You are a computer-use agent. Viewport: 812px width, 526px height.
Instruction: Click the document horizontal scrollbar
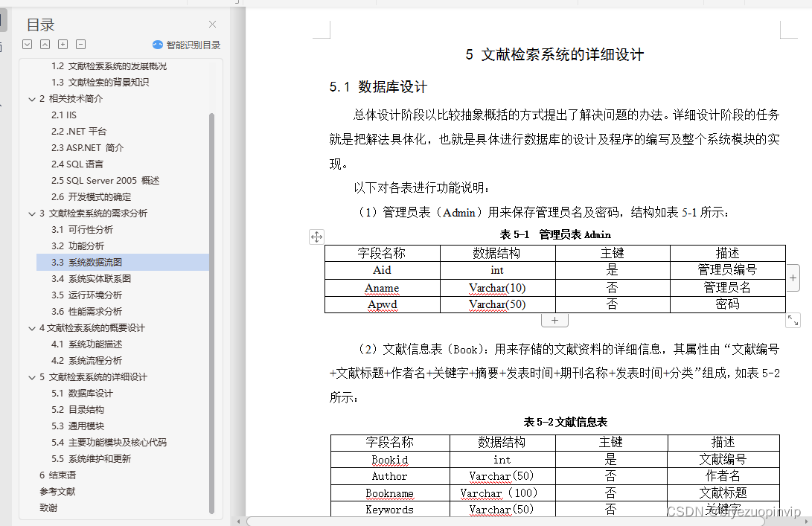tap(505, 521)
